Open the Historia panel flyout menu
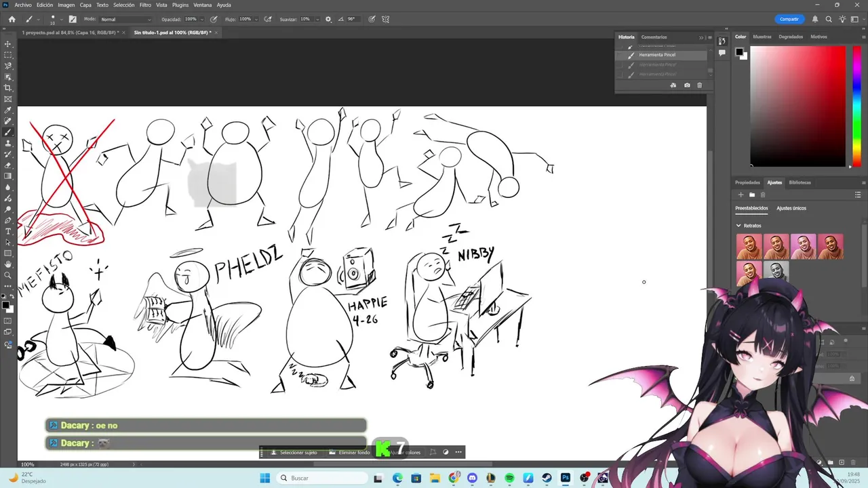 [710, 37]
